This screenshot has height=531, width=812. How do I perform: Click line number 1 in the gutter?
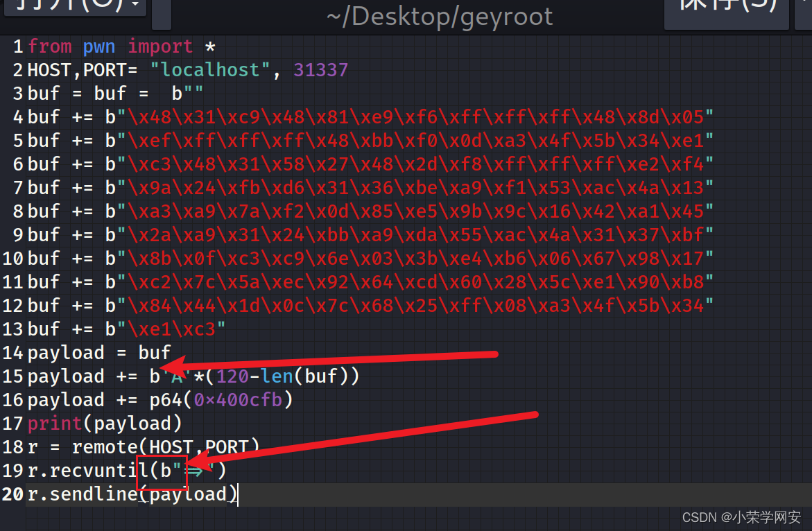tap(18, 46)
